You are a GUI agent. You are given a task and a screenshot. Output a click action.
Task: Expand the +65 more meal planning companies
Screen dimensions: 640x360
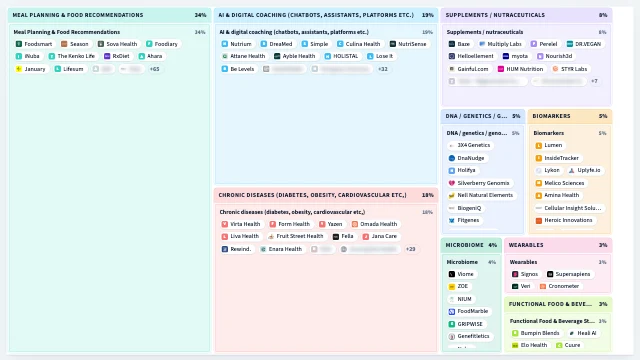click(x=155, y=69)
